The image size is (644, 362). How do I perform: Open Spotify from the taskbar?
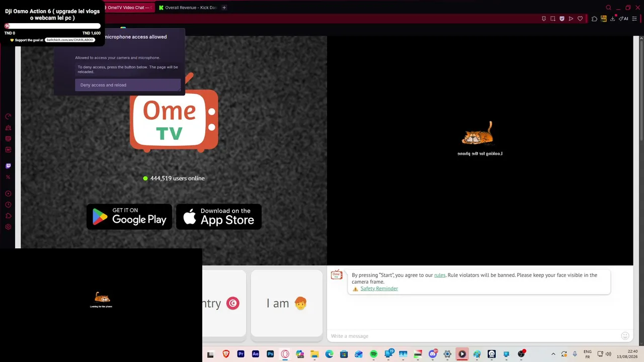pyautogui.click(x=373, y=354)
